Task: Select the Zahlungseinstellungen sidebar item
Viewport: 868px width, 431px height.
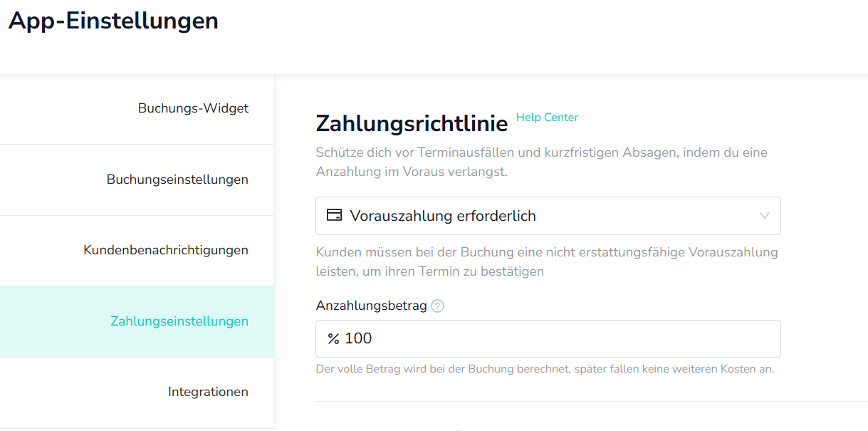Action: 179,321
